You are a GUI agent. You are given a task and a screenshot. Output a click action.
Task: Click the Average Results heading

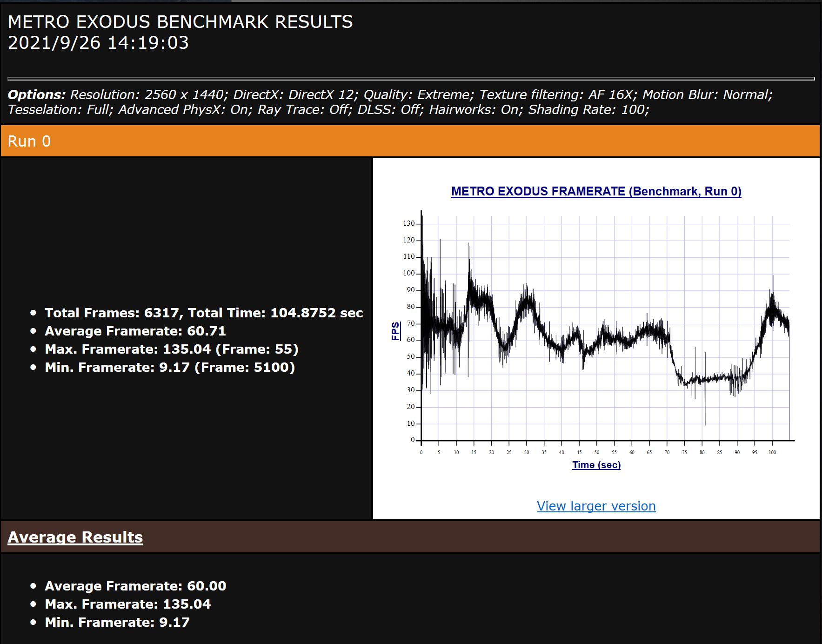[75, 537]
